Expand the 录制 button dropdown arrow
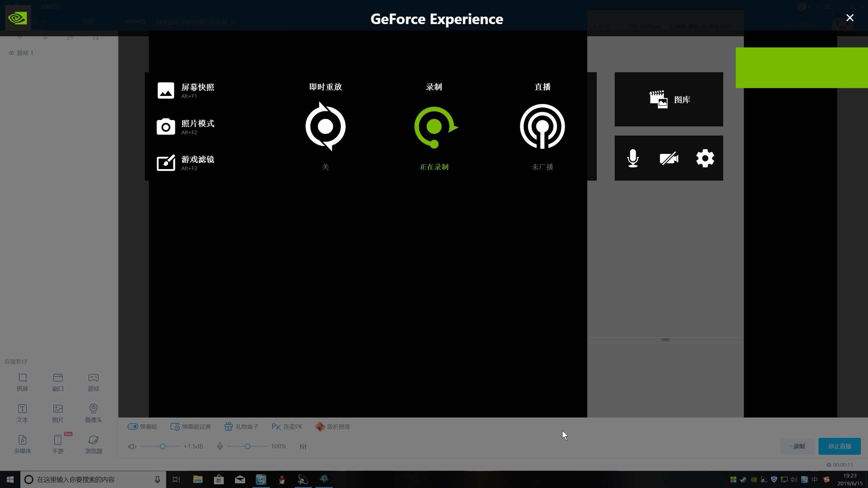868x488 pixels. point(790,447)
